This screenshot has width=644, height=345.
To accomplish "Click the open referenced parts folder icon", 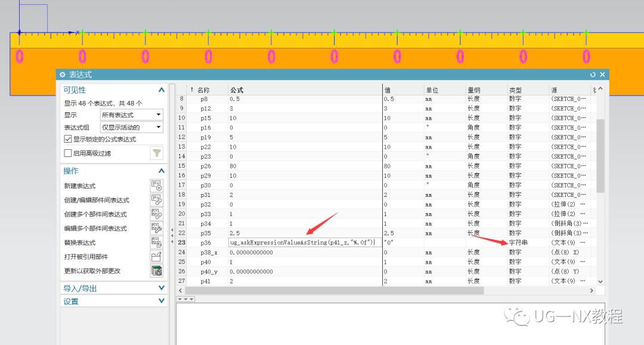I will [x=157, y=257].
